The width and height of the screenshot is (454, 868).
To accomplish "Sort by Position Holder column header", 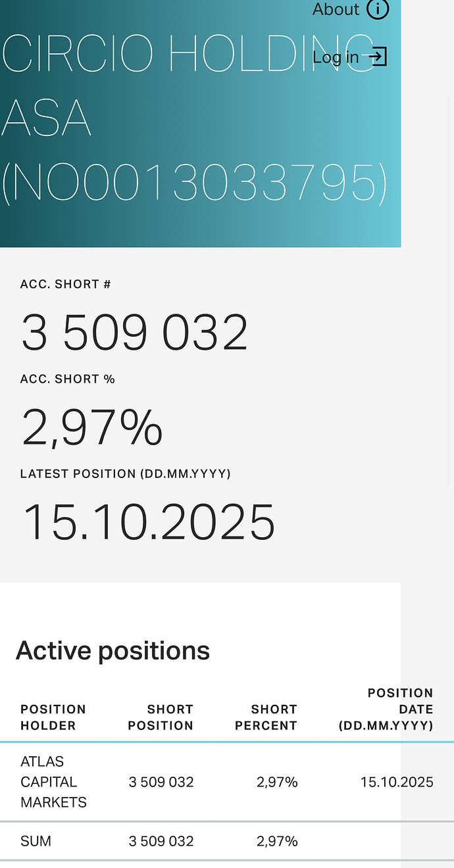I will (x=53, y=717).
